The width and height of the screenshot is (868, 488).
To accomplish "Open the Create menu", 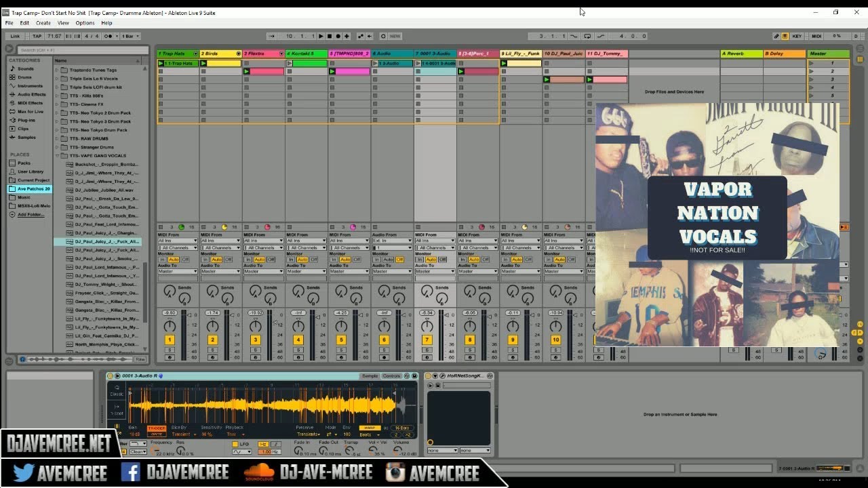I will [x=43, y=23].
